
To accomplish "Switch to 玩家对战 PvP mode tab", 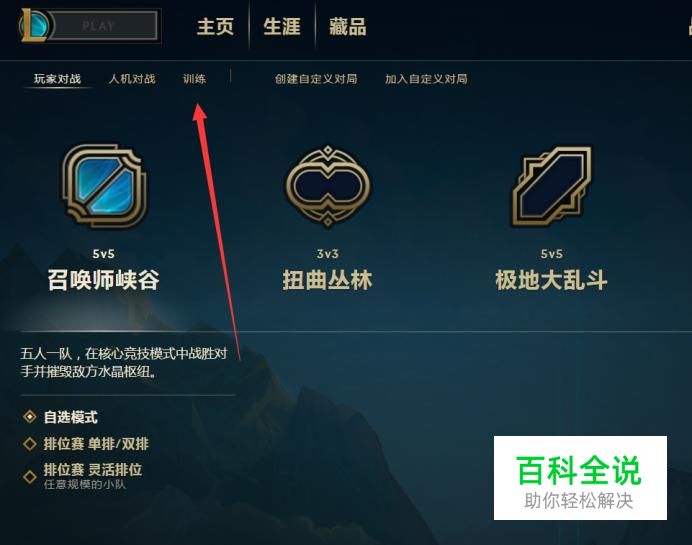I will tap(57, 79).
